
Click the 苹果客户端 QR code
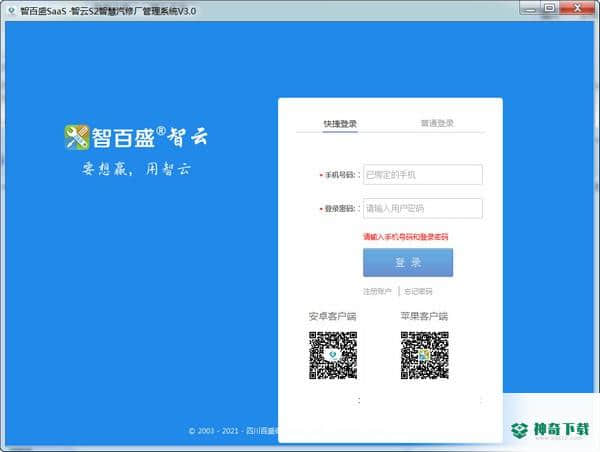click(x=424, y=356)
